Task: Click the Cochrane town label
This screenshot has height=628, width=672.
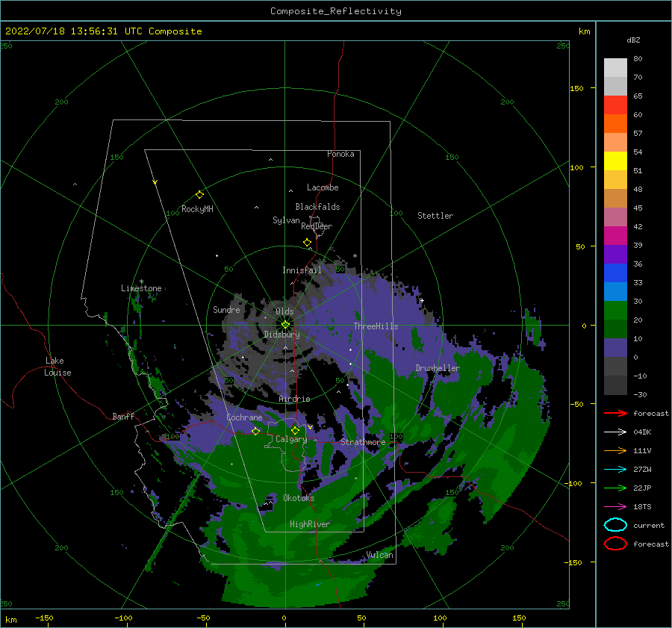Action: [x=244, y=417]
